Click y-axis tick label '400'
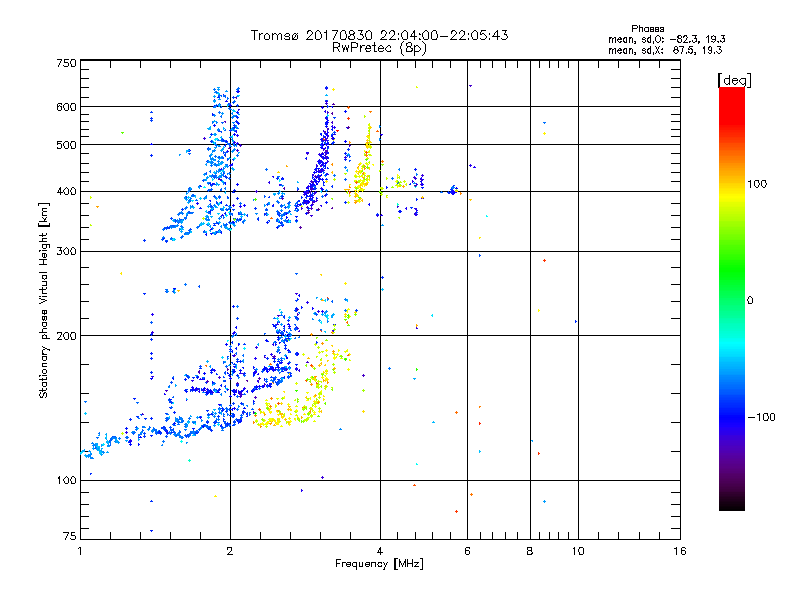 66,192
